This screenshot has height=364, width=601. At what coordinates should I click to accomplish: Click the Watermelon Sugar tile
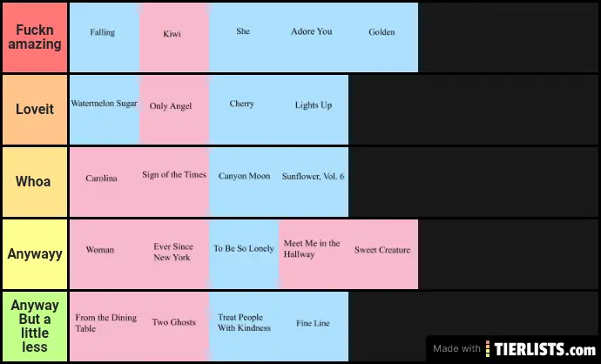[x=105, y=110]
